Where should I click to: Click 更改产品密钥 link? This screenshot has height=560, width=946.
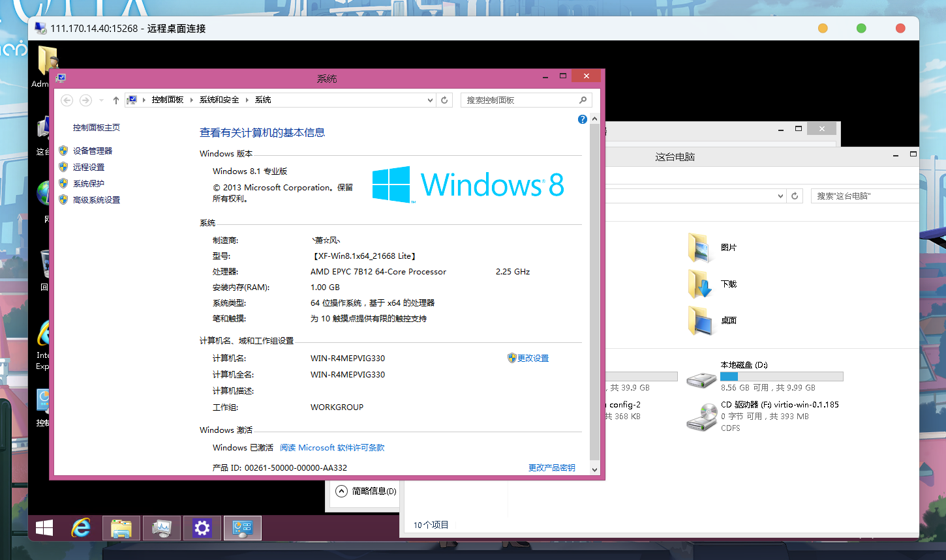click(551, 468)
